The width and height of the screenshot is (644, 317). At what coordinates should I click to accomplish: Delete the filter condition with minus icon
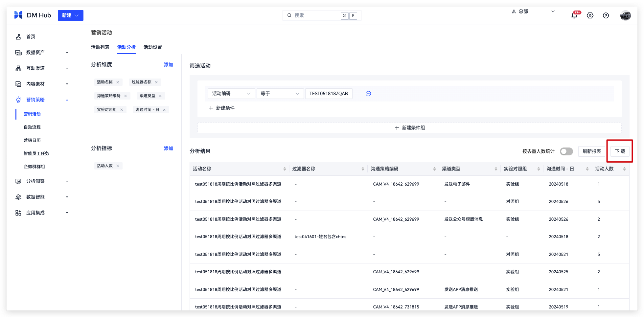click(x=368, y=94)
